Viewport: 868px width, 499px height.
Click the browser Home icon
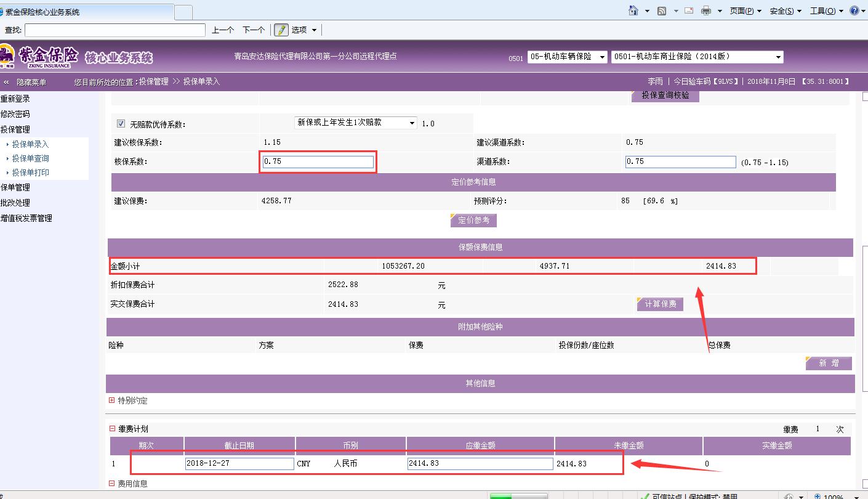(633, 11)
